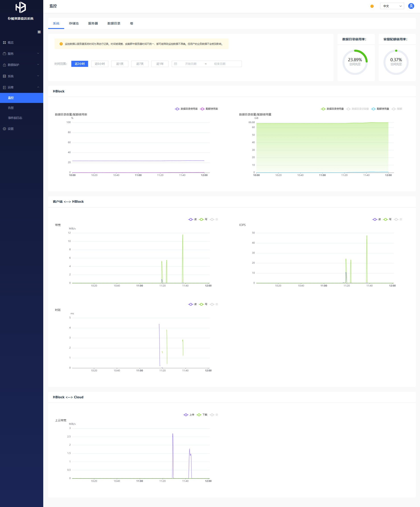Screen dimensions: 420x507
Task: Click the orange alert notification icon
Action: (x=372, y=6)
